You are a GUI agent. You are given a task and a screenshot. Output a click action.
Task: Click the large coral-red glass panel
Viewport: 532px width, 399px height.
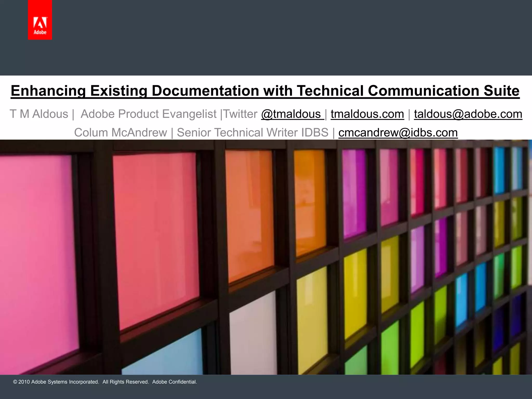156,234
